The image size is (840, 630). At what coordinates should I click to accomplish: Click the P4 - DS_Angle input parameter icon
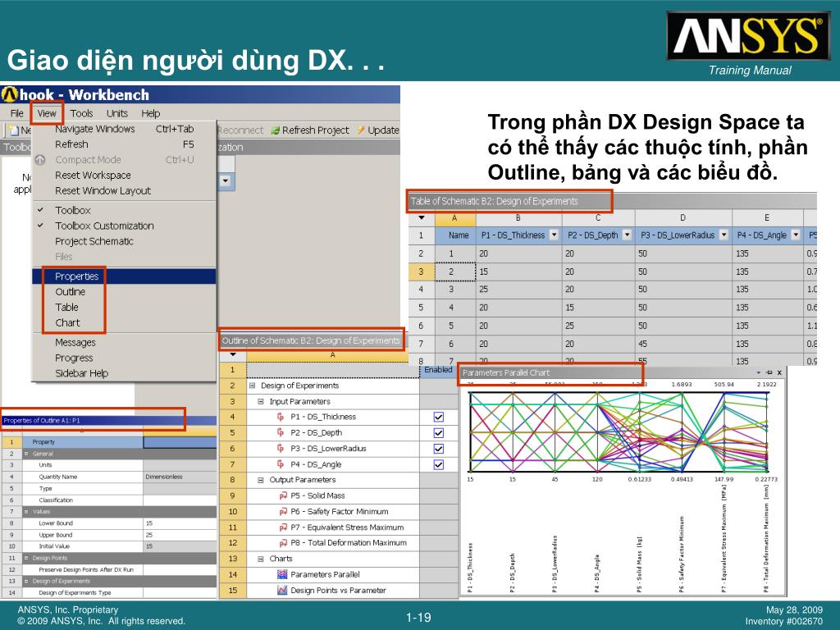[281, 464]
